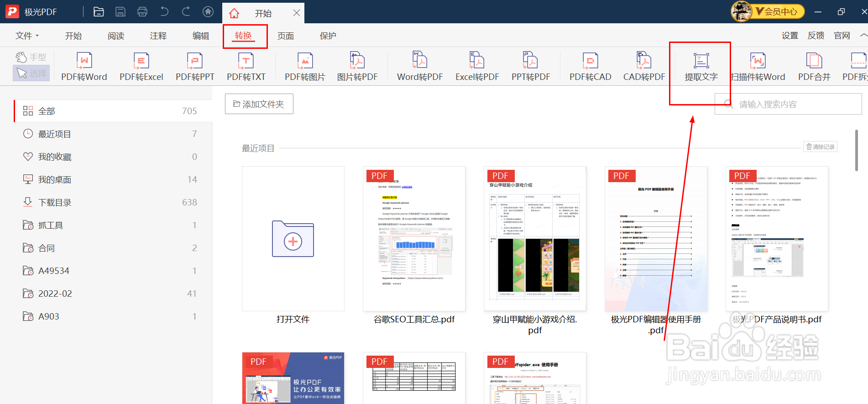Screen dimensions: 868x404
Task: Select 全部 in the sidebar
Action: [x=113, y=111]
